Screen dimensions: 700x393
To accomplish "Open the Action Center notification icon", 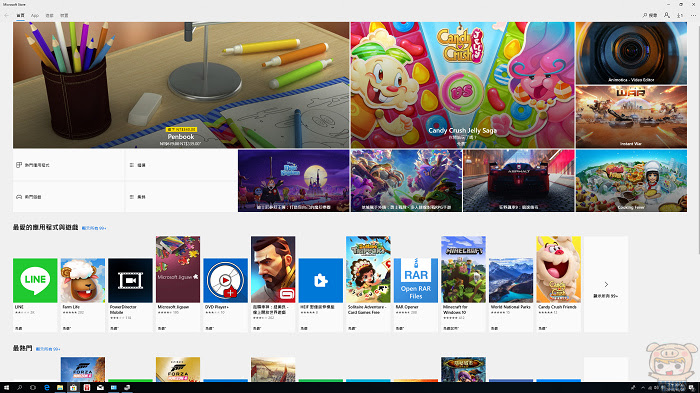I will 691,388.
